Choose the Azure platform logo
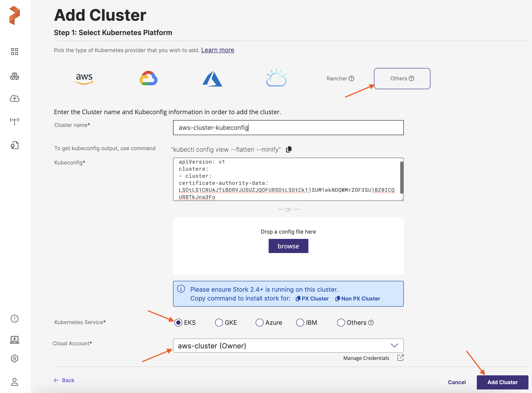The image size is (532, 393). click(x=212, y=79)
